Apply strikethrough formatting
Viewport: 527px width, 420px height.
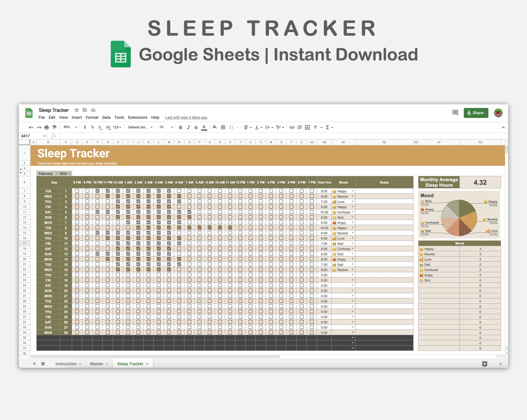196,127
